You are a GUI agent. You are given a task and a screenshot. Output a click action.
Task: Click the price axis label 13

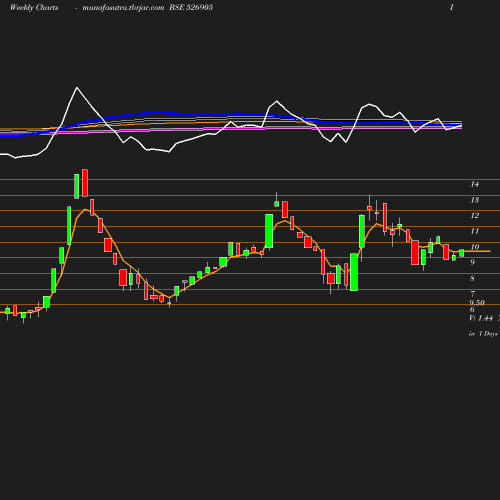point(475,200)
